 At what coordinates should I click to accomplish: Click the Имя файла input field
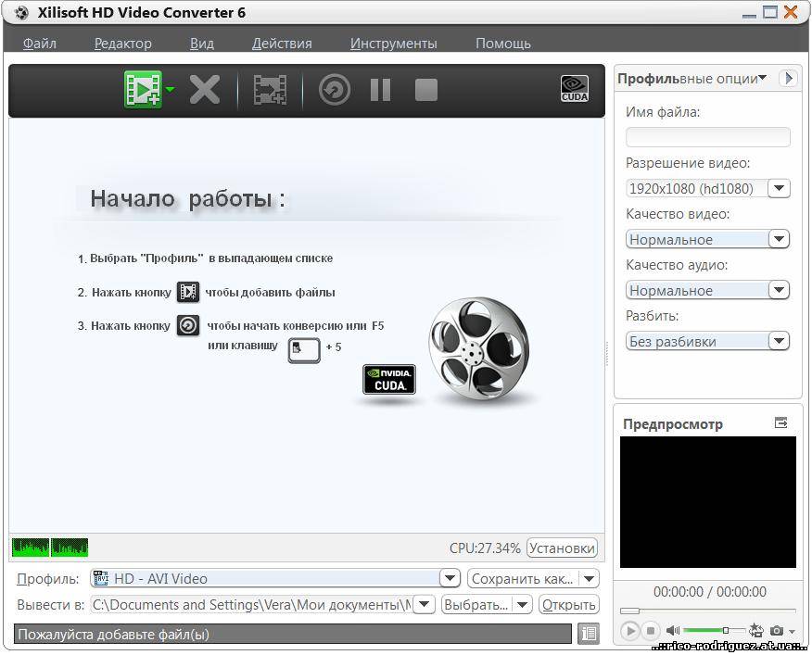[x=708, y=137]
